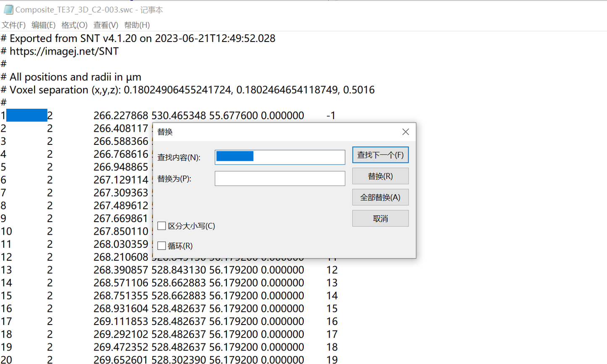Click value 269.652601 in row 20
Image resolution: width=607 pixels, height=364 pixels.
[x=121, y=359]
